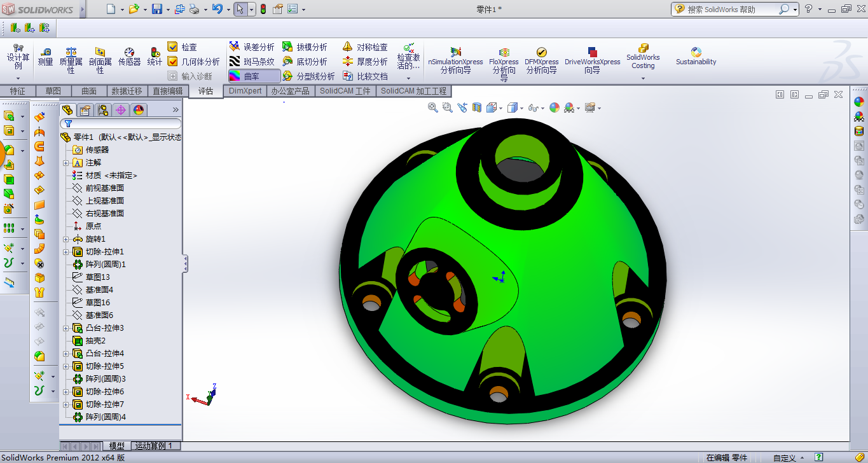Run 分型线分析 (Parting Line Analysis)
The image size is (868, 463).
point(309,76)
